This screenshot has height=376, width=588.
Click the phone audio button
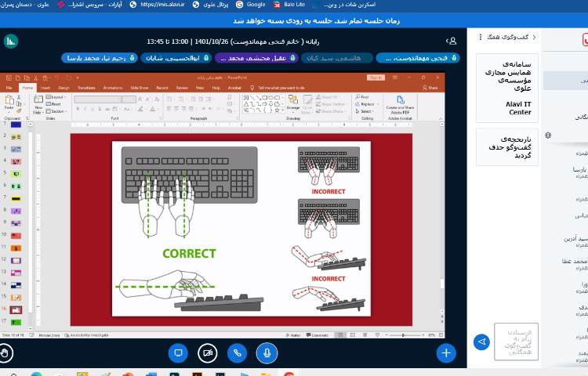(x=238, y=353)
